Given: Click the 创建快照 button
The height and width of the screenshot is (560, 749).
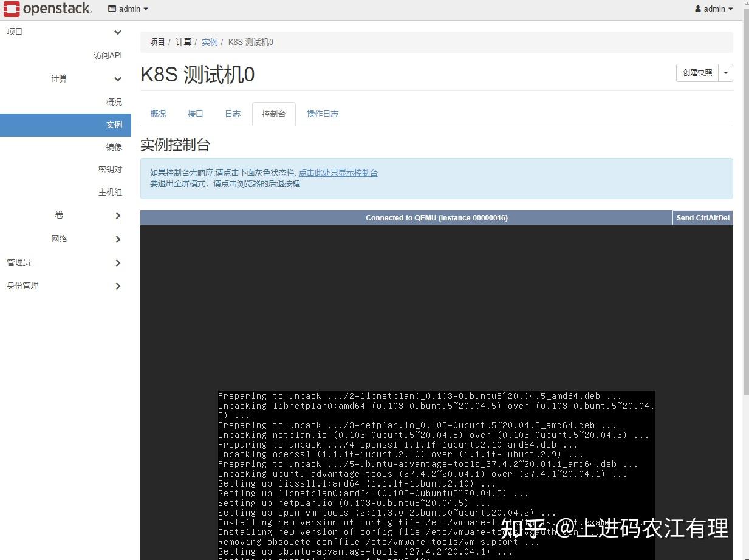Looking at the screenshot, I should 697,72.
